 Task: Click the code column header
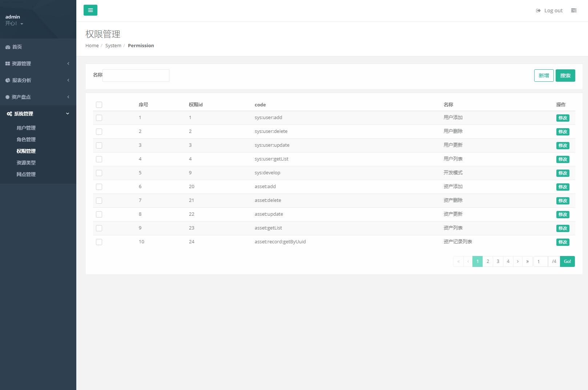click(260, 105)
